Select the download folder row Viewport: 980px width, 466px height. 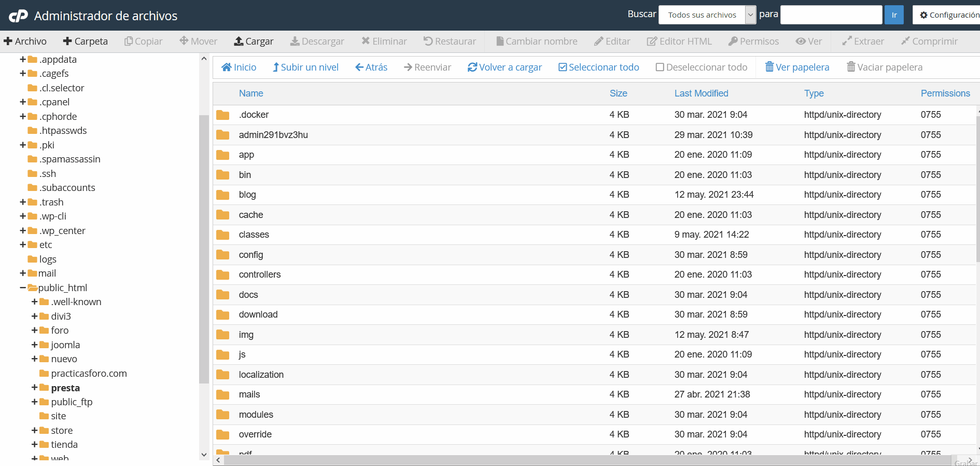pyautogui.click(x=594, y=314)
